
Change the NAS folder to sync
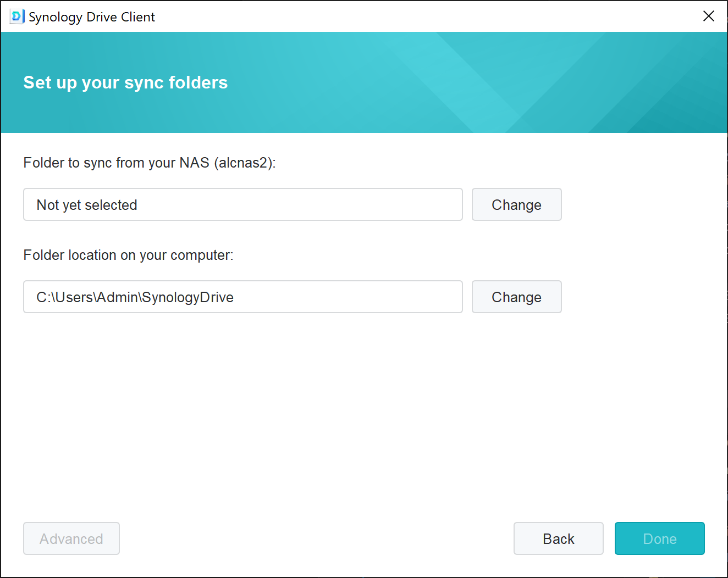pyautogui.click(x=517, y=204)
